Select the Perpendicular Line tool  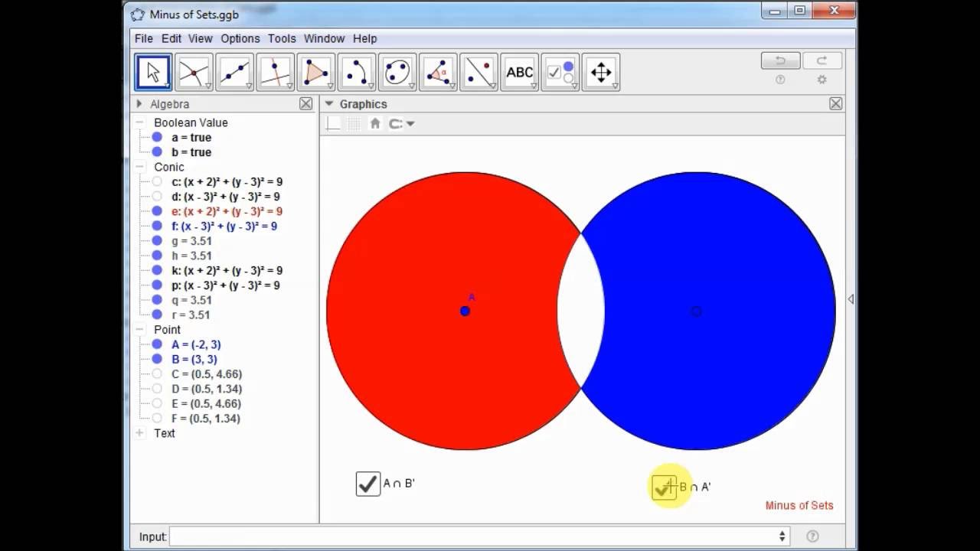(275, 73)
